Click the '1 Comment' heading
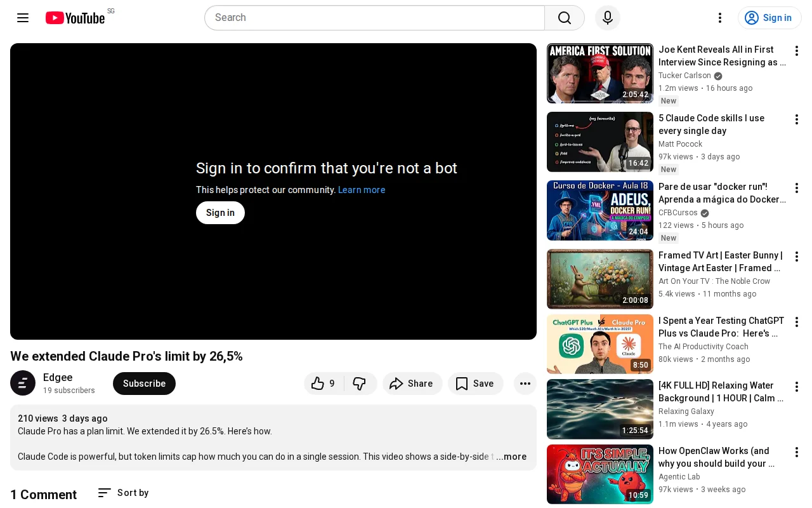This screenshot has height=508, width=812. coord(43,495)
